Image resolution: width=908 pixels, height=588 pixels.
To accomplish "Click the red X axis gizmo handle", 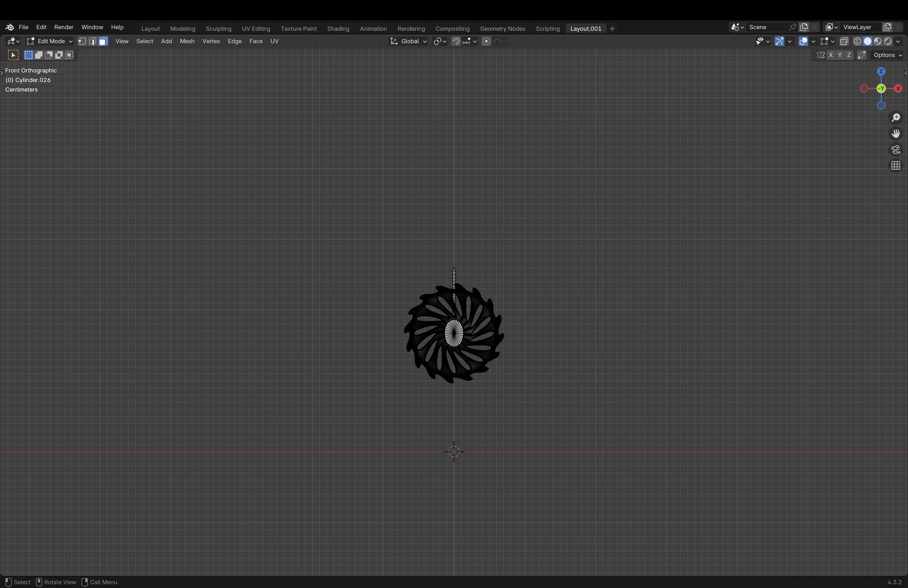I will pyautogui.click(x=898, y=88).
